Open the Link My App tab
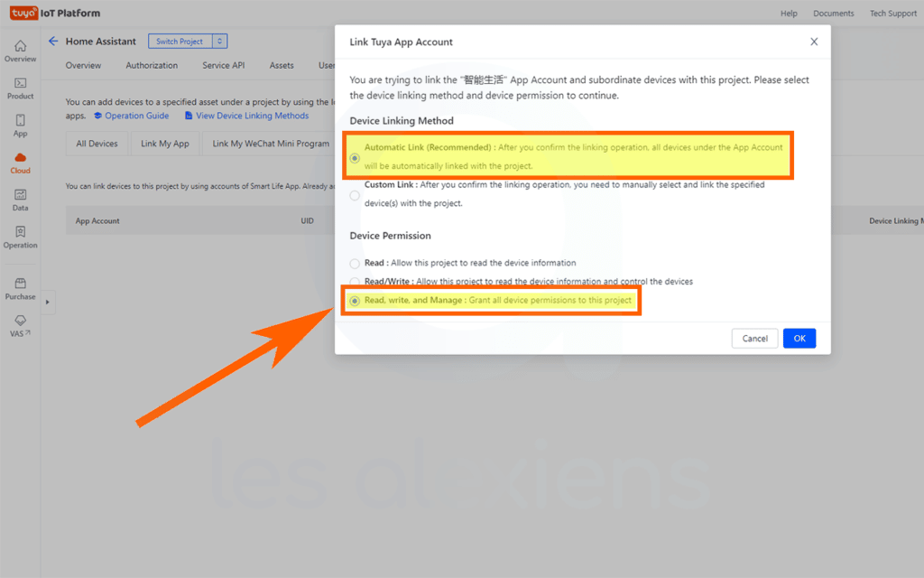924x578 pixels. [165, 144]
